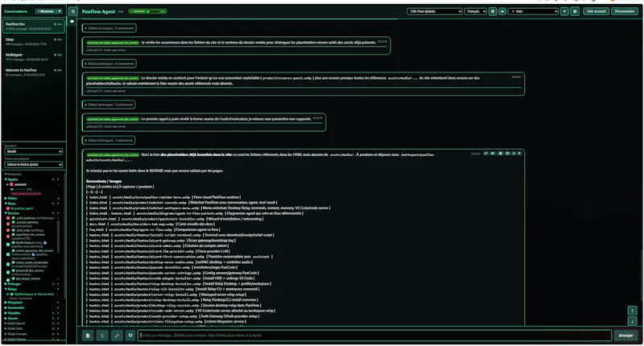
Task: Expand Détails techniques - 4 événements
Action: pos(109,64)
